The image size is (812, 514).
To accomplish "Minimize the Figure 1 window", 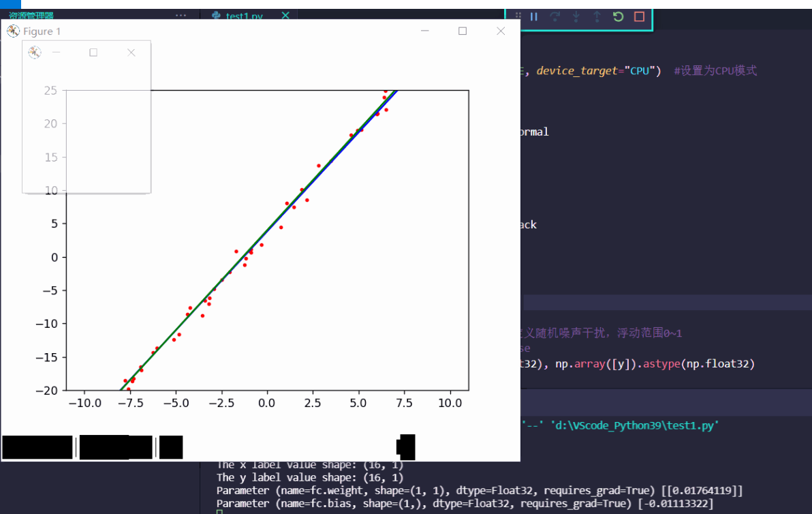I will coord(424,31).
